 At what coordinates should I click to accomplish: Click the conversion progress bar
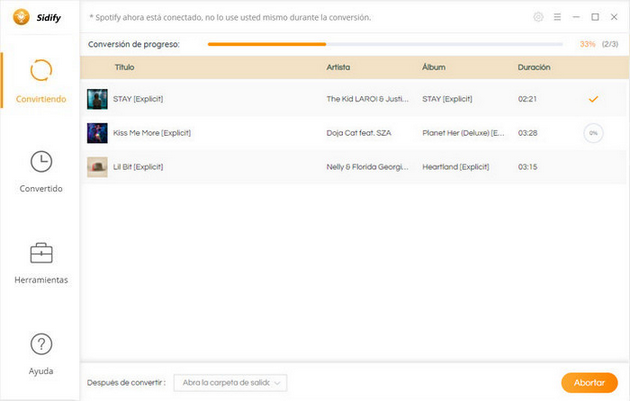(385, 44)
